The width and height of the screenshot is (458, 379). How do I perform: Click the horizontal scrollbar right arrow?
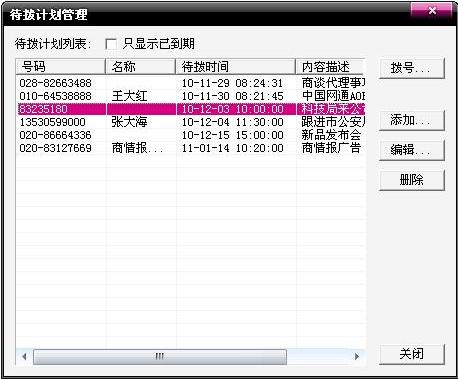(357, 357)
